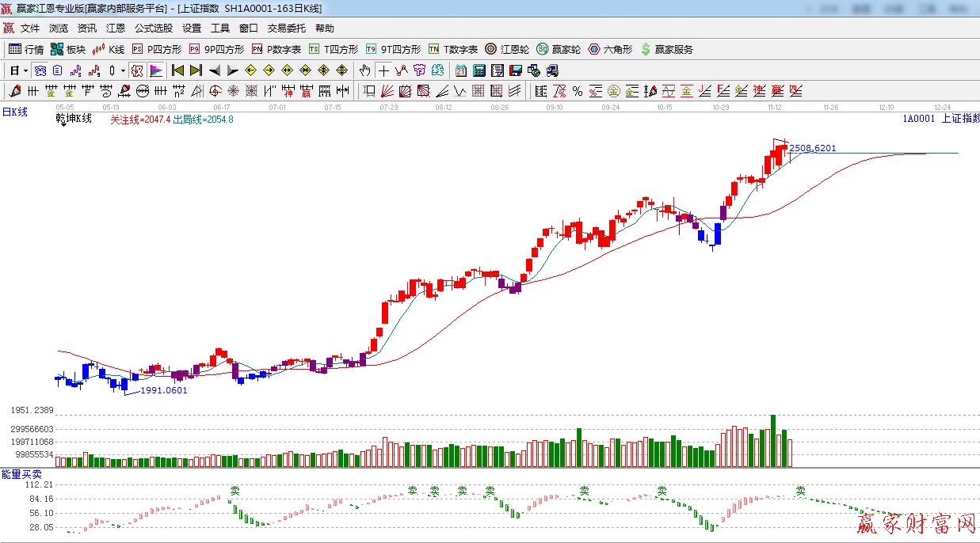Viewport: 980px width, 543px height.
Task: Toggle the crosshair cursor mode
Action: pyautogui.click(x=383, y=70)
